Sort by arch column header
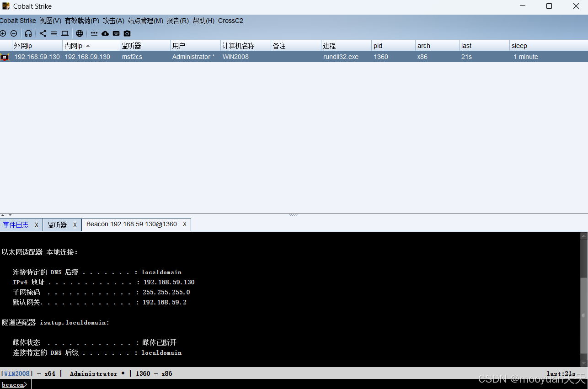This screenshot has height=389, width=588. [x=437, y=46]
